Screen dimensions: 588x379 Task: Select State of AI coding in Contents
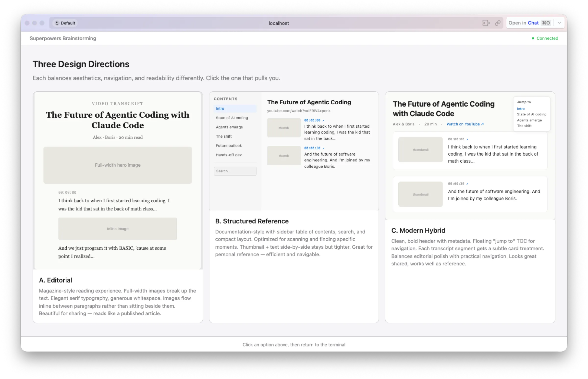232,118
